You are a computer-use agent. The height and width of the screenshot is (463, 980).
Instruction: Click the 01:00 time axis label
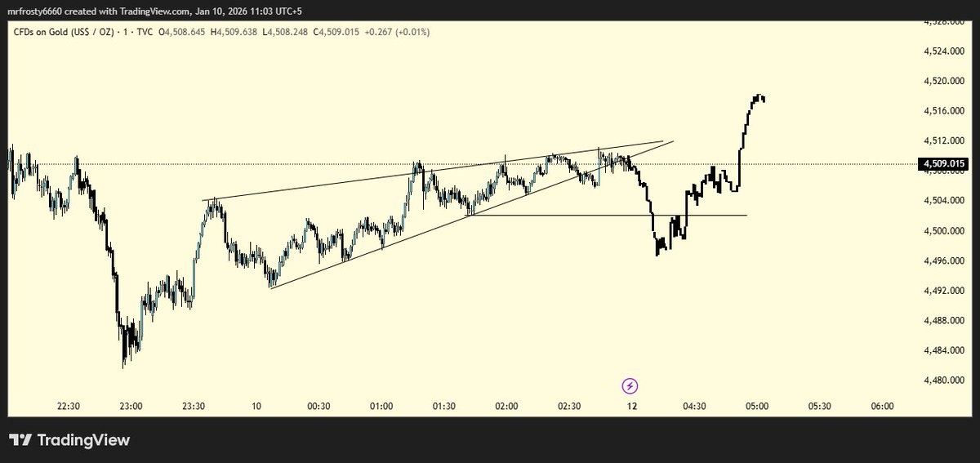381,406
